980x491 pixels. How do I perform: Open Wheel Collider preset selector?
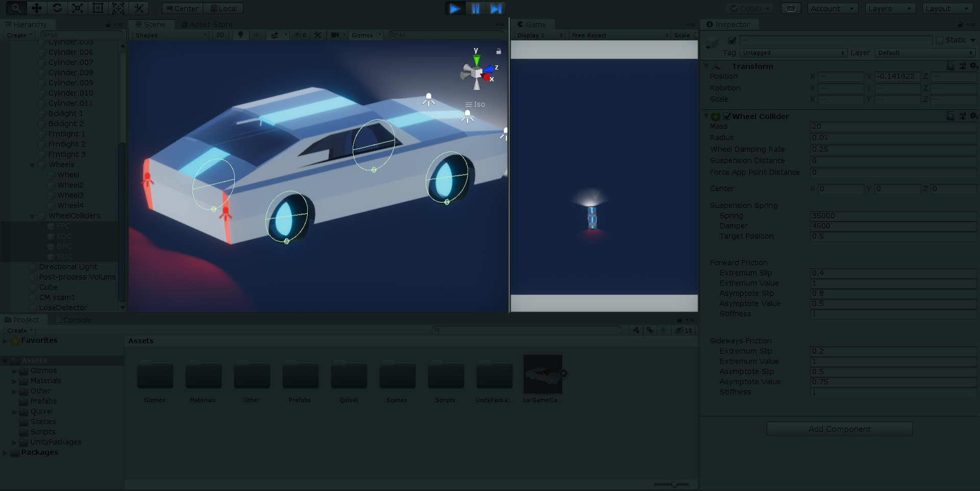click(962, 116)
